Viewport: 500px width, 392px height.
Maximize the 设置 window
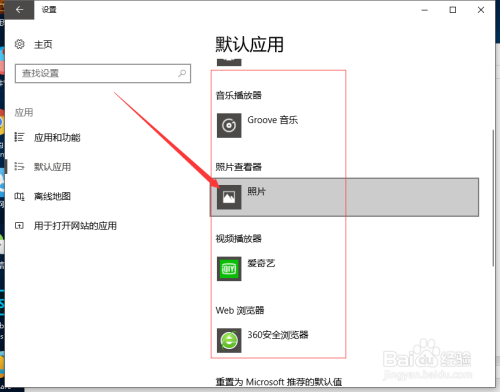(x=453, y=10)
